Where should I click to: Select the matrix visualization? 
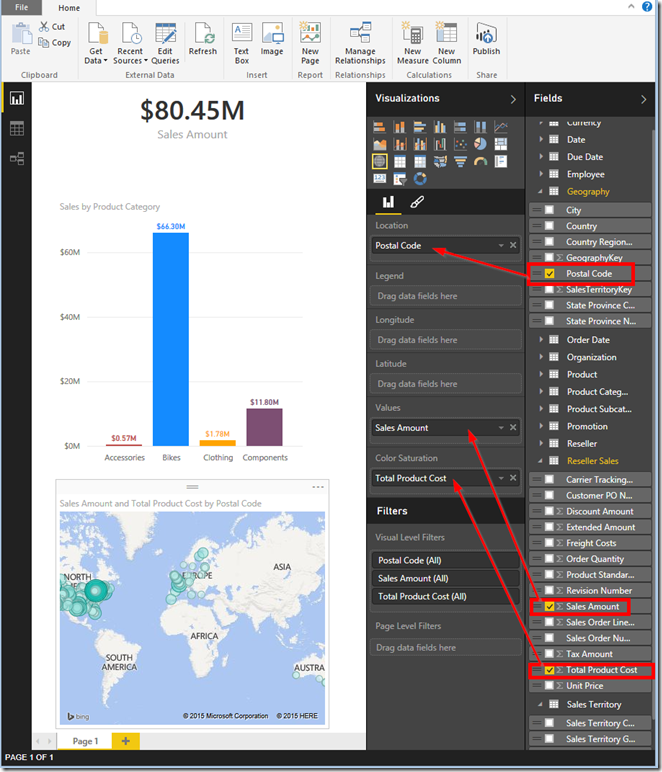click(x=420, y=161)
